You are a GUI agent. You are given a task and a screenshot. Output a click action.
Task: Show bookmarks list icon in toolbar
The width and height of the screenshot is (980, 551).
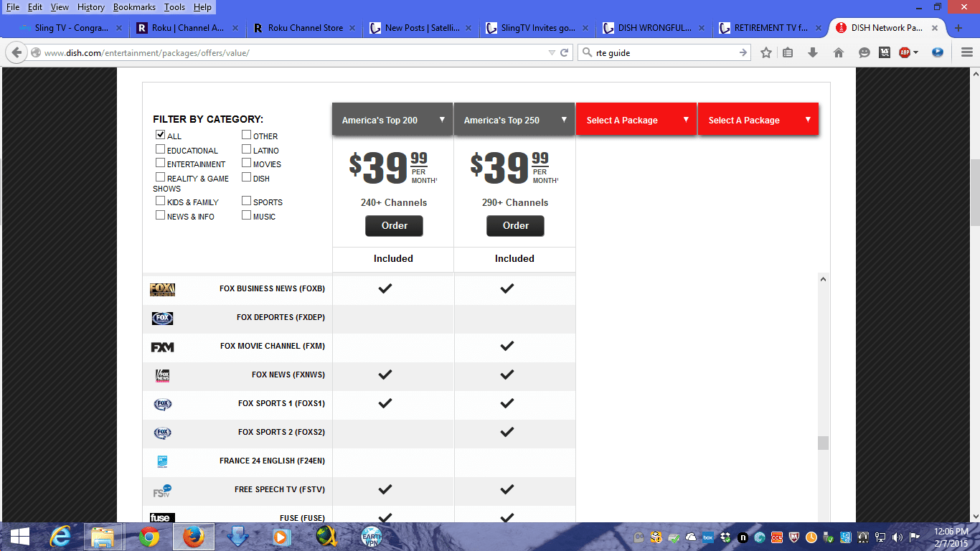tap(788, 52)
